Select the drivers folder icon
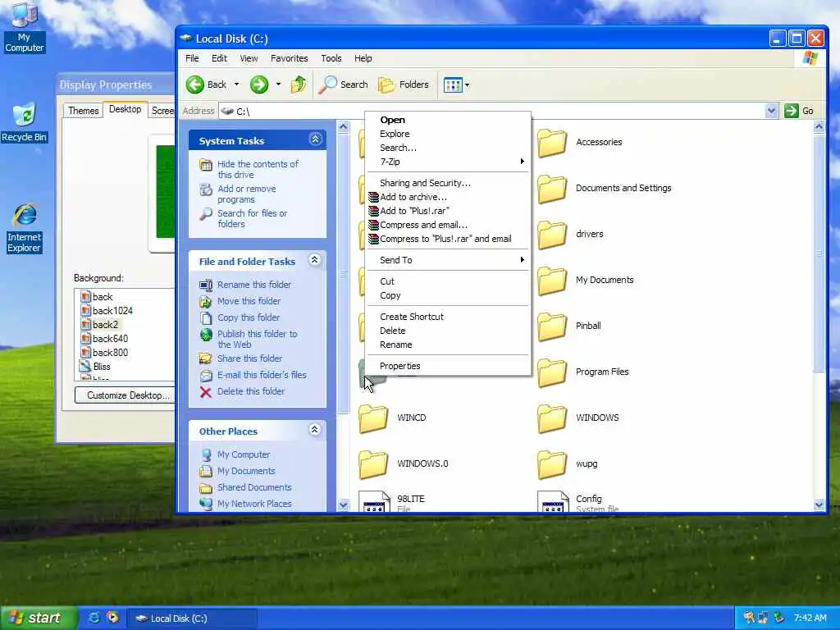 click(552, 235)
